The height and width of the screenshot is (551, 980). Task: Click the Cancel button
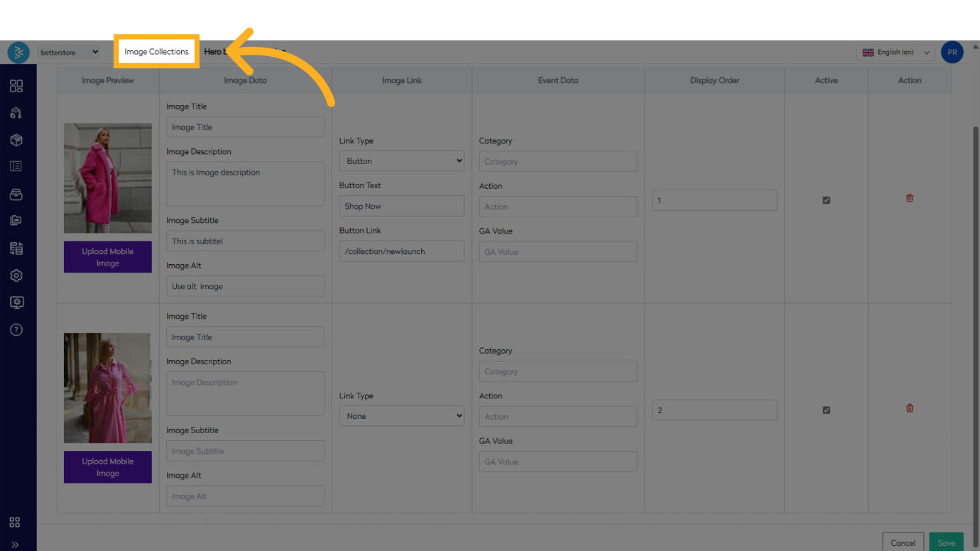(903, 542)
